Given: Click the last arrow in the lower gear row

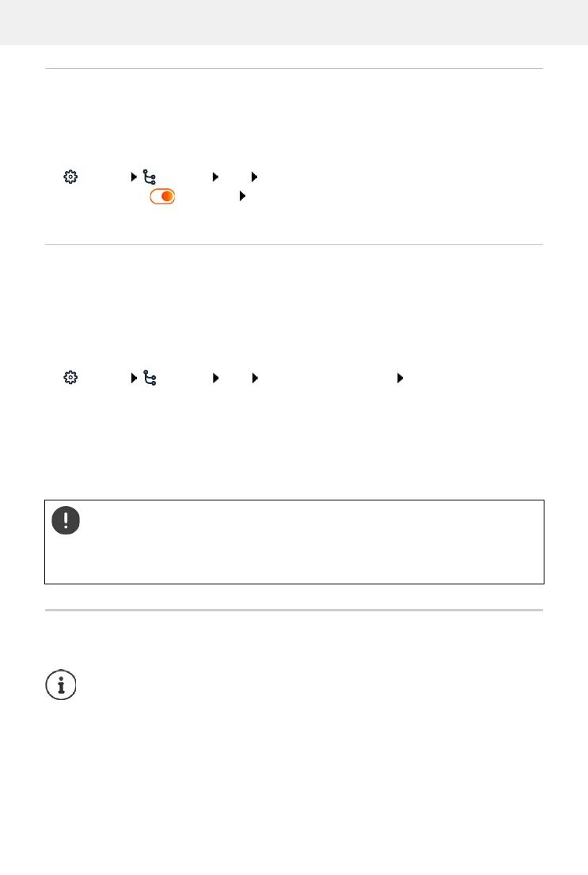Looking at the screenshot, I should click(x=399, y=379).
